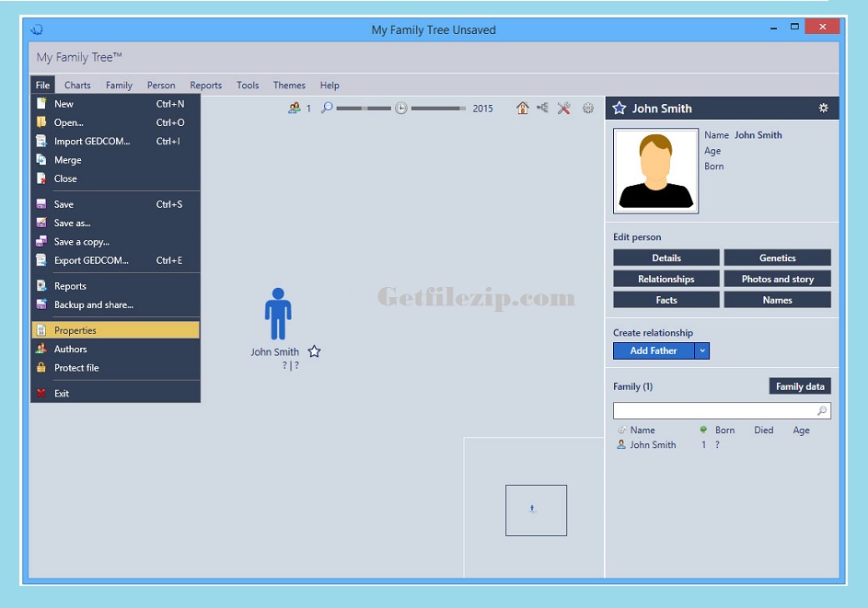Click the Open folder icon in File menu
868x608 pixels.
coord(41,122)
